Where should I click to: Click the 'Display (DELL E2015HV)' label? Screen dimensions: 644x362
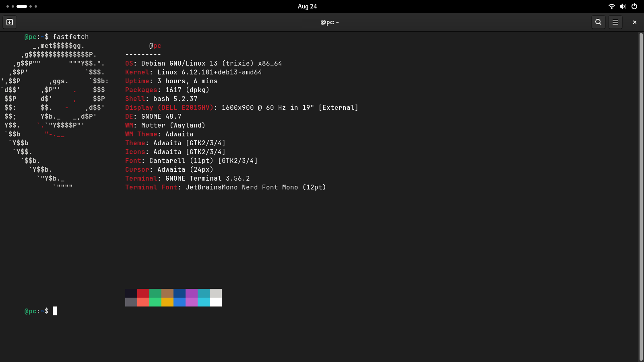pos(169,108)
